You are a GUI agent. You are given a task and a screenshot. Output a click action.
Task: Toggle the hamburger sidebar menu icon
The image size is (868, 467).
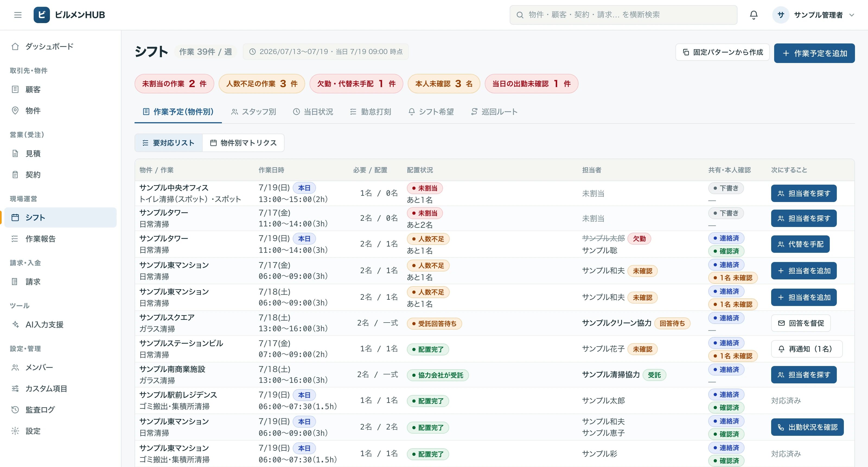(18, 15)
